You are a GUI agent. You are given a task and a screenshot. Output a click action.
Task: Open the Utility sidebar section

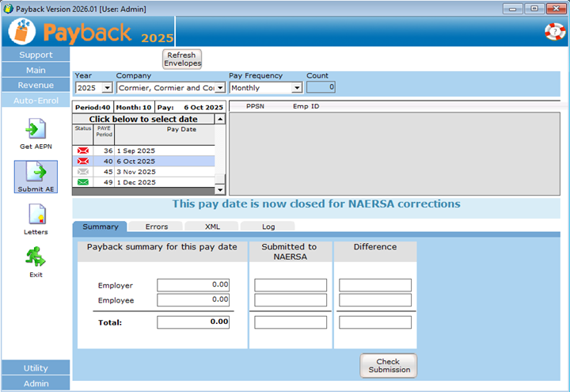(x=36, y=368)
